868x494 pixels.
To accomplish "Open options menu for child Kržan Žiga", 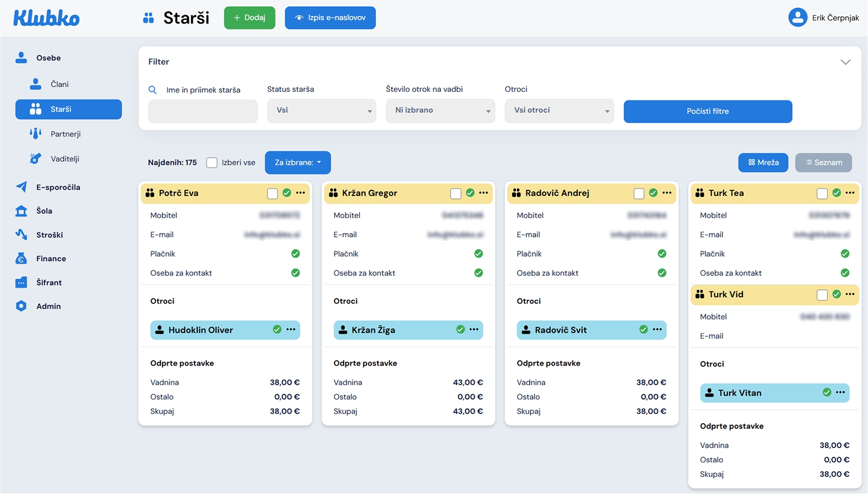I will [474, 329].
